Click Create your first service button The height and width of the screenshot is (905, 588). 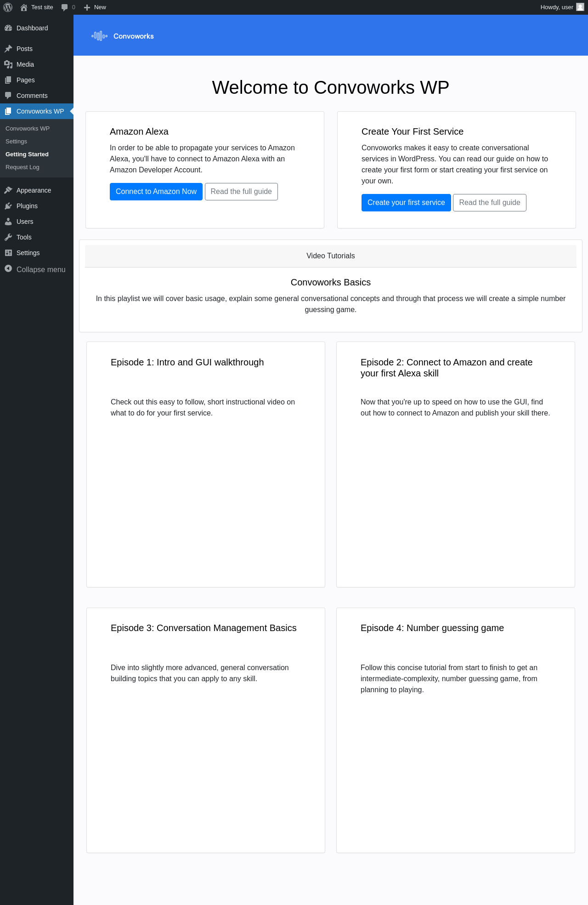click(406, 203)
